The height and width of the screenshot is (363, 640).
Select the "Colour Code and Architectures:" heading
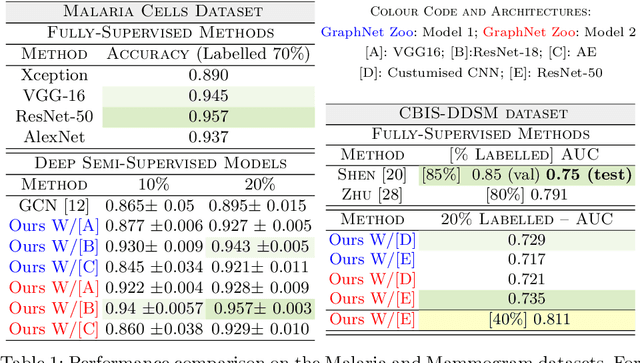480,11
